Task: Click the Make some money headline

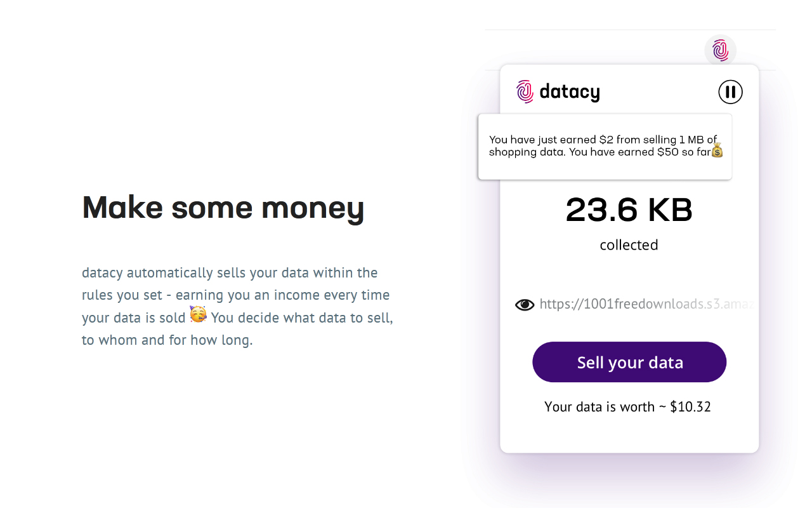Action: tap(223, 207)
